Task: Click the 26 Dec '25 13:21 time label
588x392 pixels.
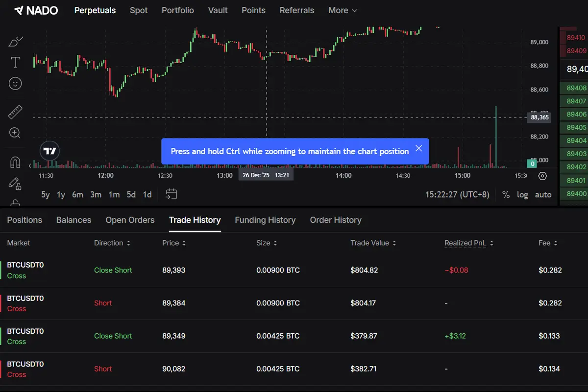Action: pyautogui.click(x=266, y=175)
